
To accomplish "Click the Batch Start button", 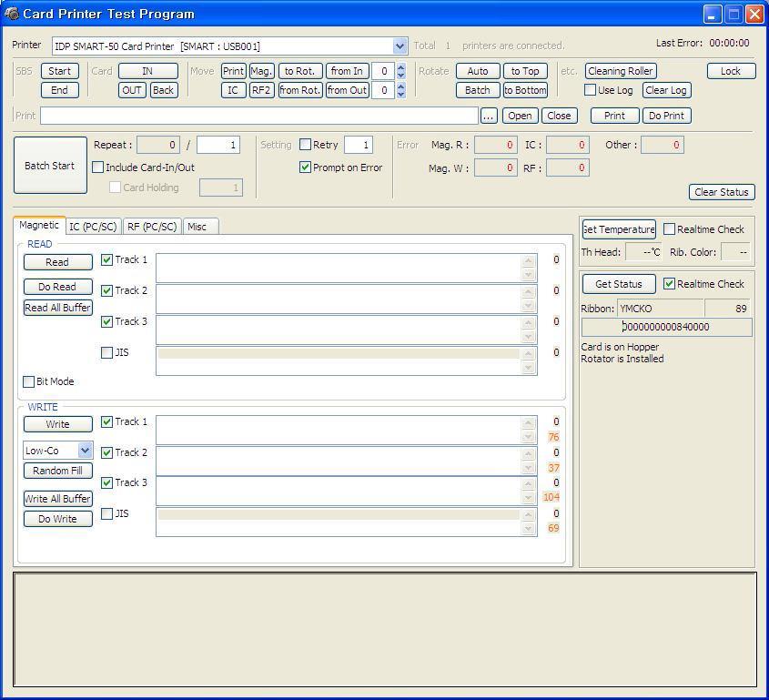I will tap(50, 166).
